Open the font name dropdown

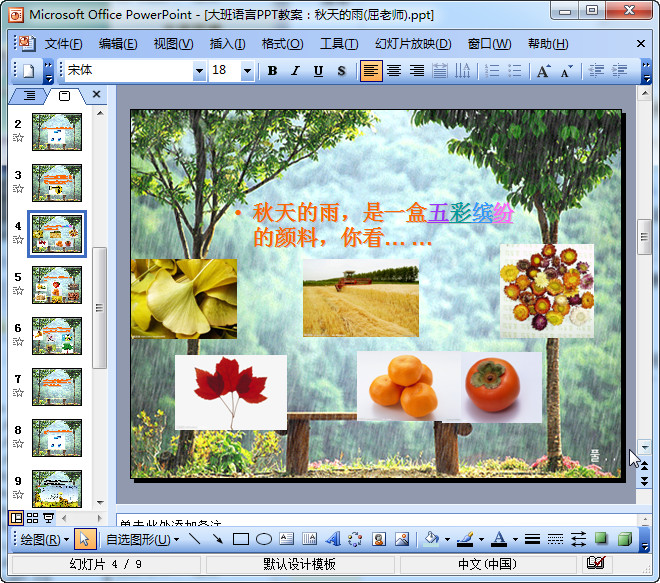(200, 70)
